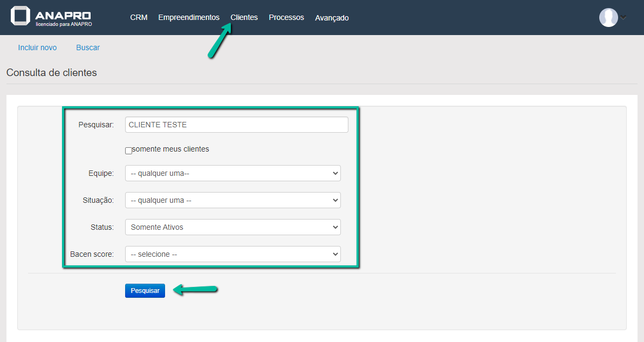Select Clientes in the top navigation
This screenshot has width=644, height=342.
coord(244,18)
